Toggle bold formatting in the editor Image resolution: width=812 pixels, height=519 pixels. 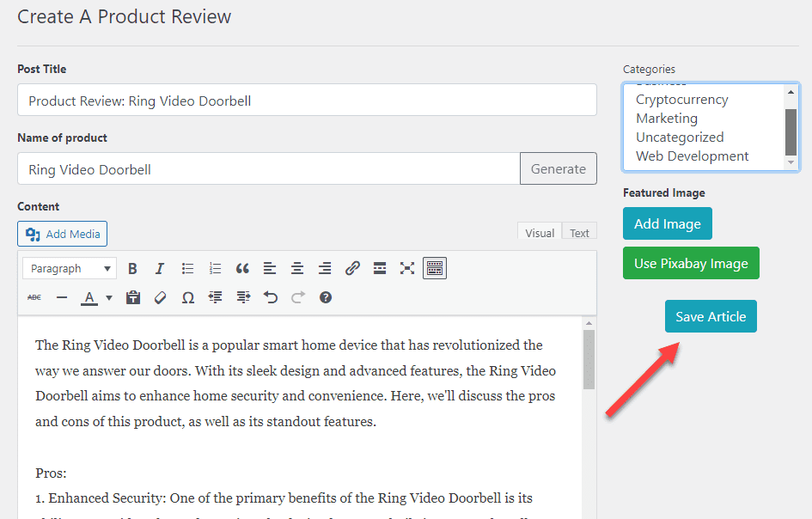click(x=132, y=268)
